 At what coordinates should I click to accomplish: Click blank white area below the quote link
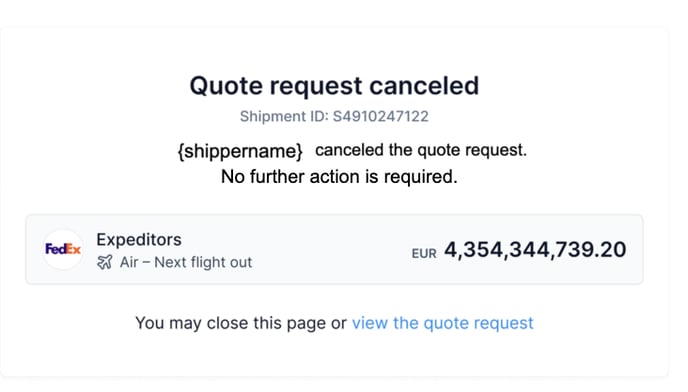click(x=334, y=356)
